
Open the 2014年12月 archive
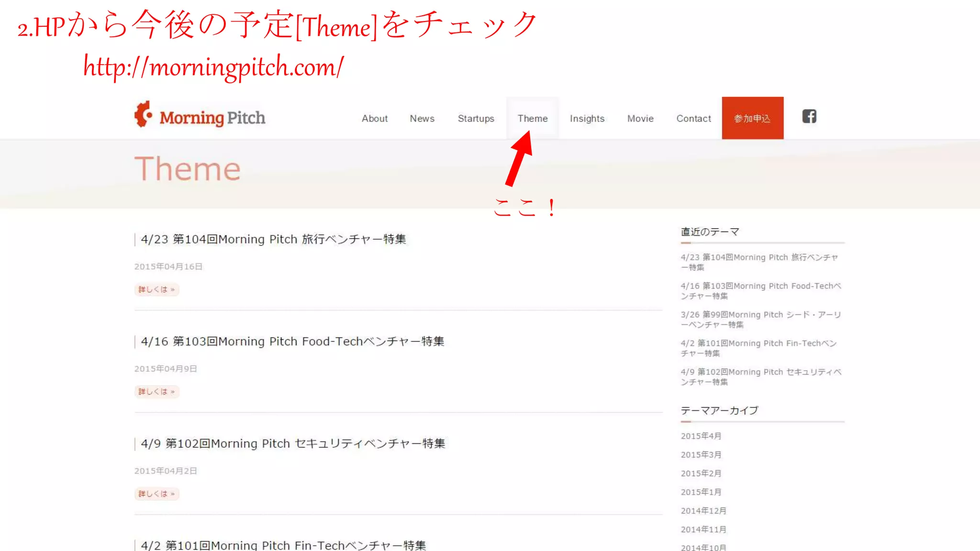click(703, 511)
